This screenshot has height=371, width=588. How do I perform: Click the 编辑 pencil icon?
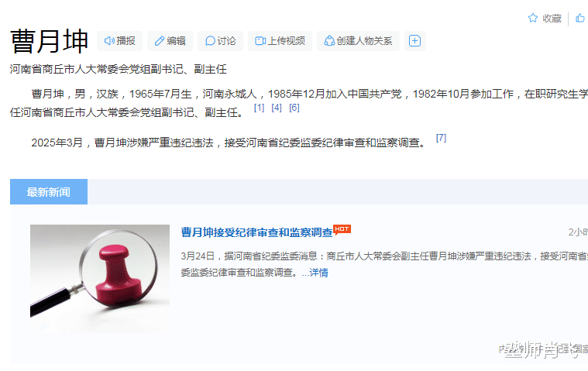160,41
